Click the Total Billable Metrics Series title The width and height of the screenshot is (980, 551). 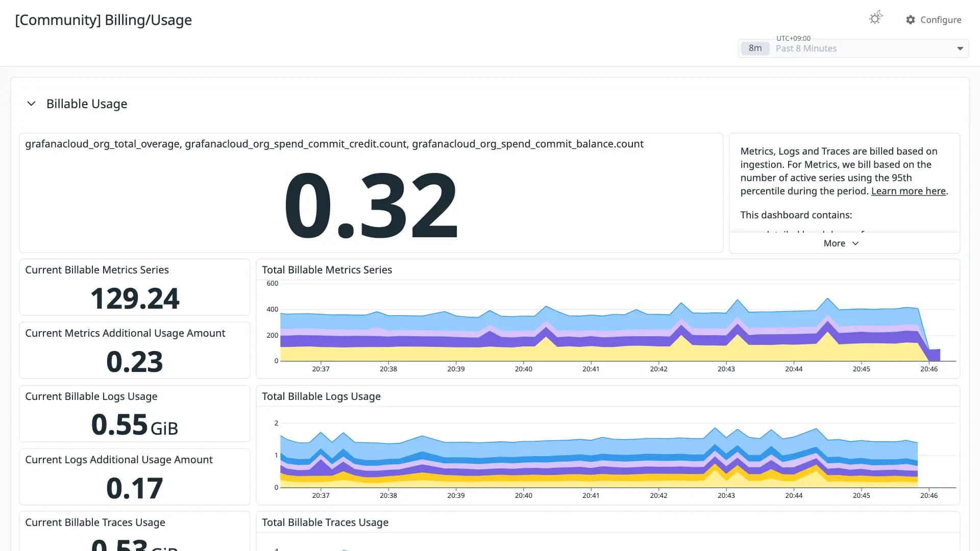point(327,270)
